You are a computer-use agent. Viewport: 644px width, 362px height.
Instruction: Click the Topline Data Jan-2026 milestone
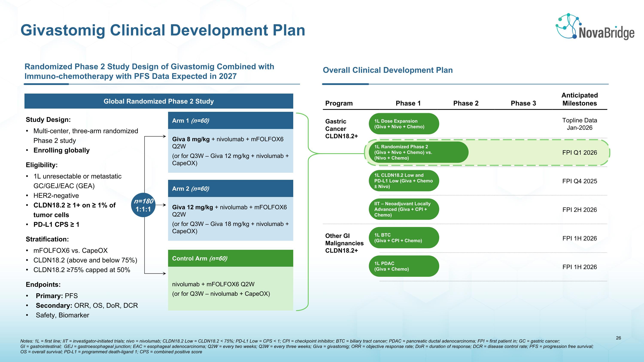click(580, 124)
